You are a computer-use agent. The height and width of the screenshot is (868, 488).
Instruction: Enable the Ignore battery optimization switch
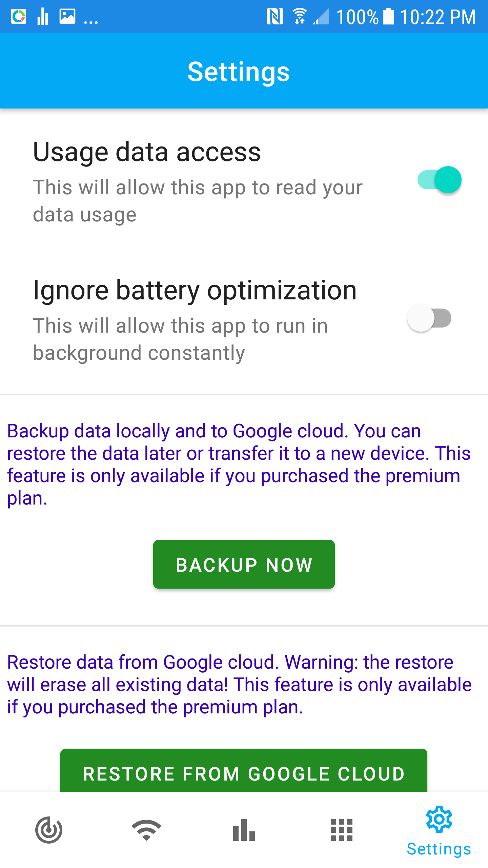(429, 318)
